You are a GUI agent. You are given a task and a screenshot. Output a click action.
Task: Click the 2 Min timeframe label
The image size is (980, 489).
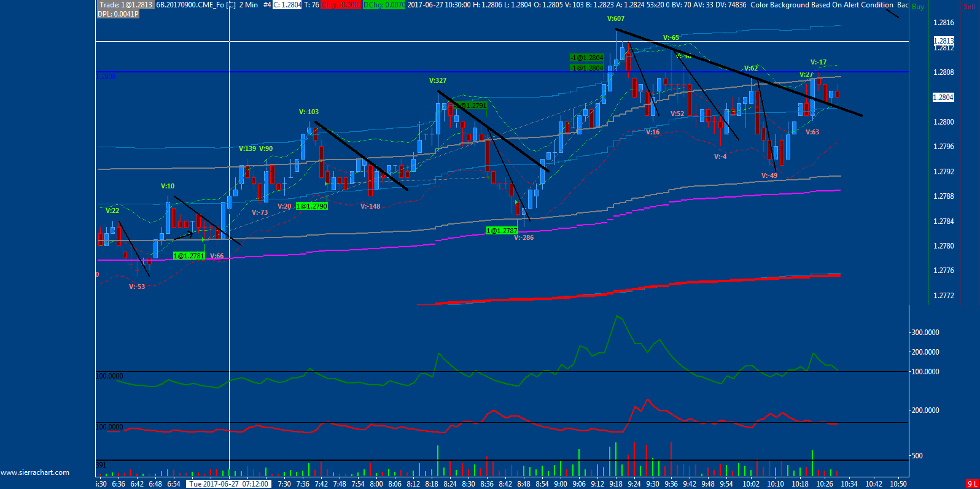249,4
